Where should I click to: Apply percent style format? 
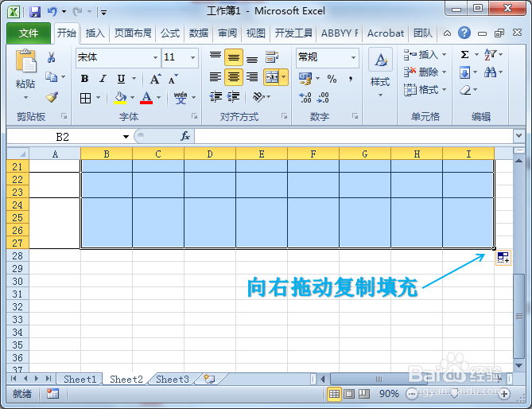pos(332,79)
